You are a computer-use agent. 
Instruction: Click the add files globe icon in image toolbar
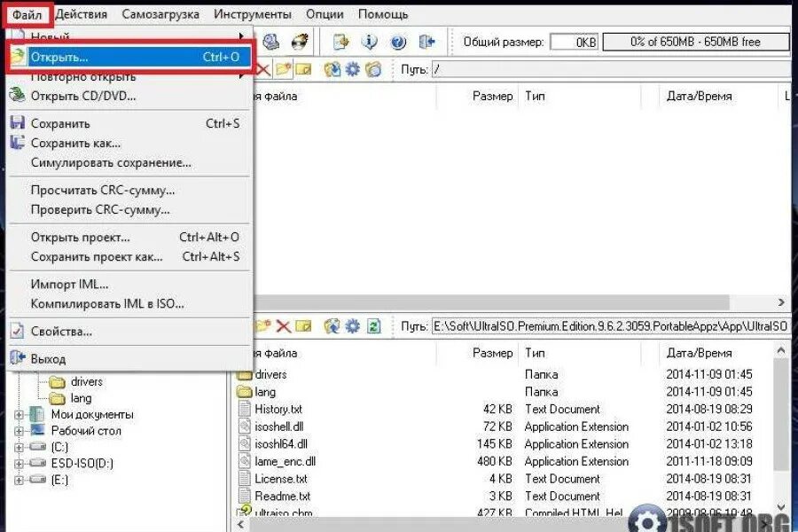[332, 69]
